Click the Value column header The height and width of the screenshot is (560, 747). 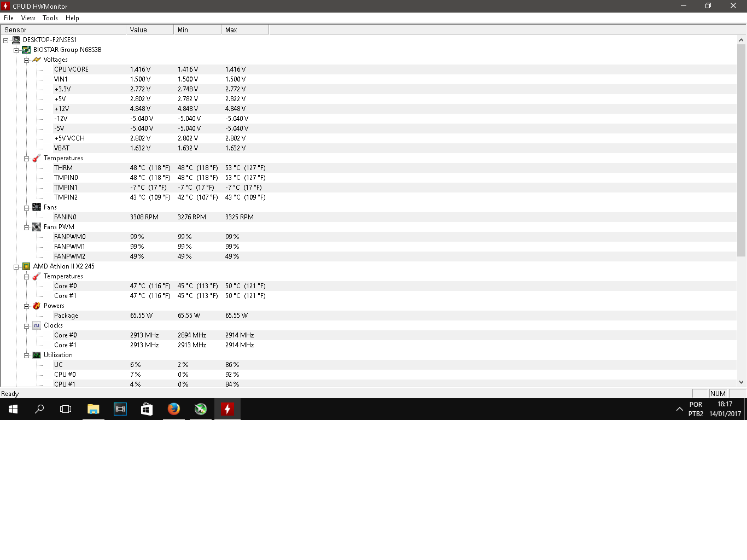click(x=150, y=30)
